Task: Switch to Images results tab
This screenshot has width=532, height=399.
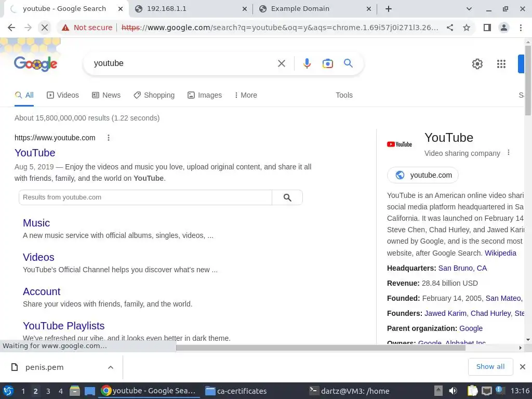Action: tap(205, 96)
